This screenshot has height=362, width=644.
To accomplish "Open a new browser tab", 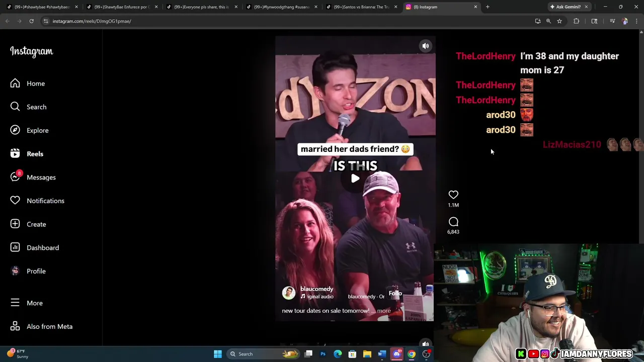I will tap(488, 7).
